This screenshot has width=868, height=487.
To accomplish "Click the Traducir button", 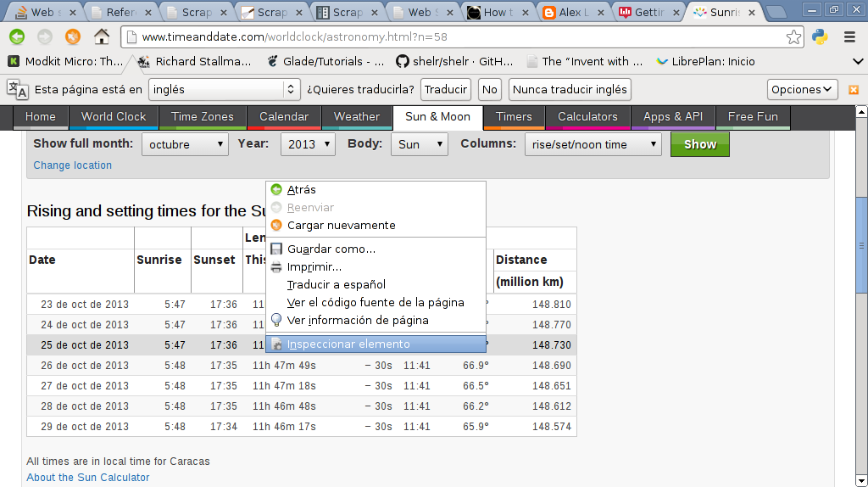I will [445, 89].
